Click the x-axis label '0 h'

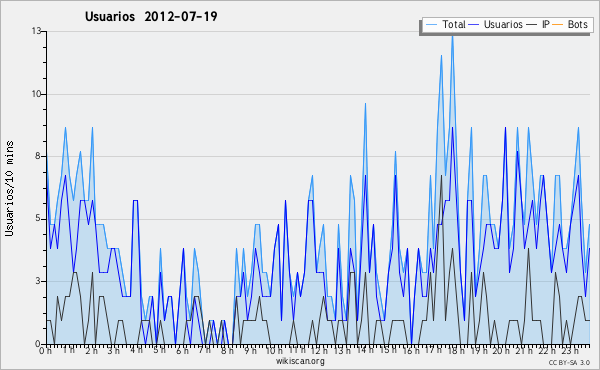(x=45, y=351)
